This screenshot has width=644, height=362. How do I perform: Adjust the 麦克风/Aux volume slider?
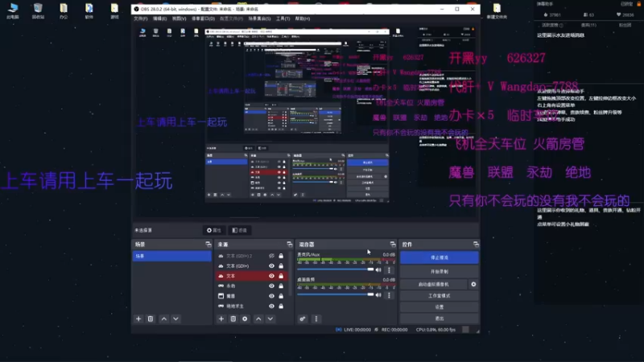tap(336, 269)
